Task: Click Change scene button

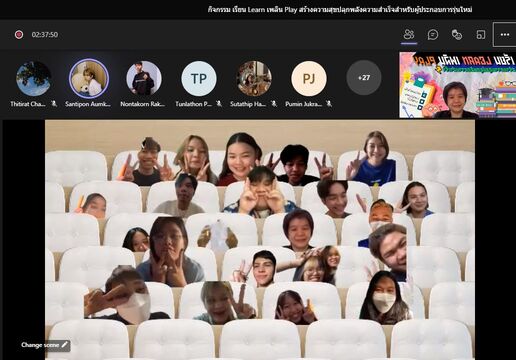Action: click(45, 345)
